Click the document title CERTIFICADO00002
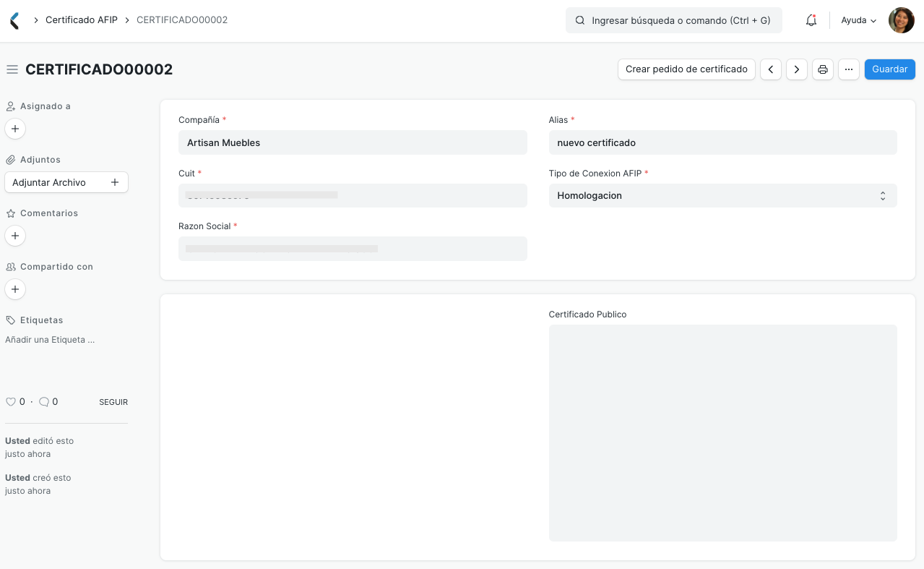This screenshot has height=569, width=924. coord(99,69)
